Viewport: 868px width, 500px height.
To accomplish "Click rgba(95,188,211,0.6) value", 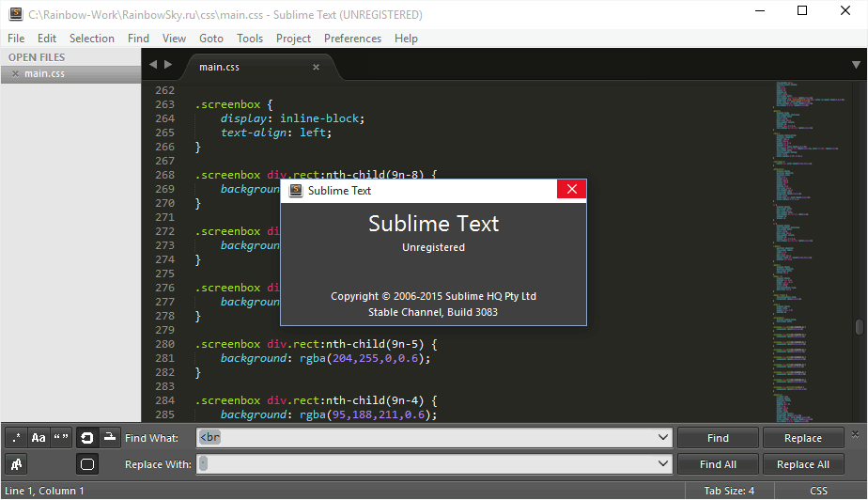I will click(x=366, y=414).
